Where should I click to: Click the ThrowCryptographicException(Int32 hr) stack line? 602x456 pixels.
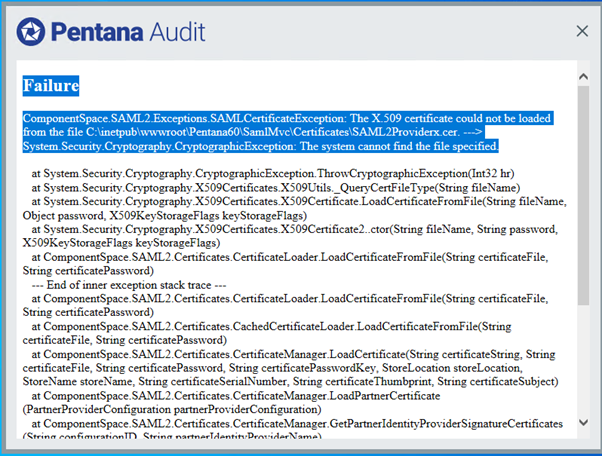coord(273,173)
